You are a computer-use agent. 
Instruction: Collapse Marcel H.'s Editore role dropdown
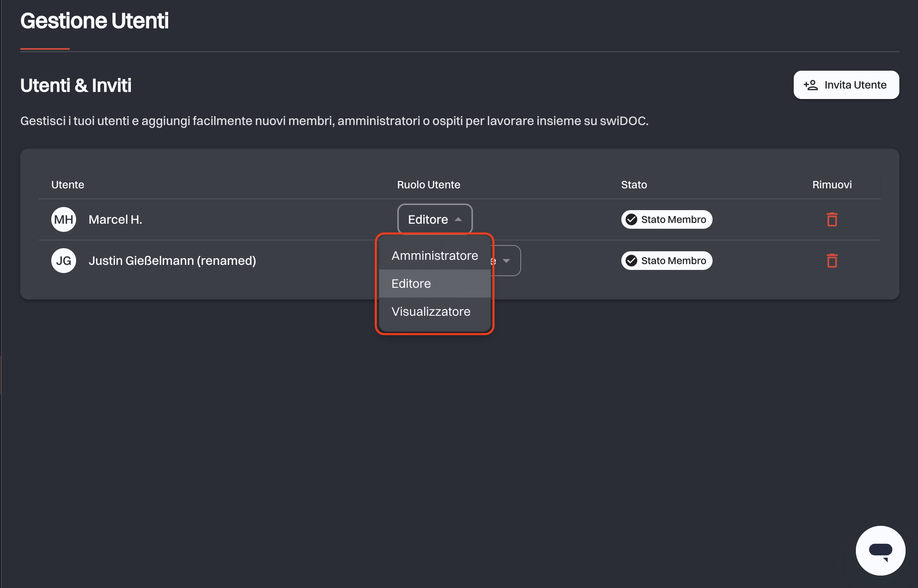435,219
